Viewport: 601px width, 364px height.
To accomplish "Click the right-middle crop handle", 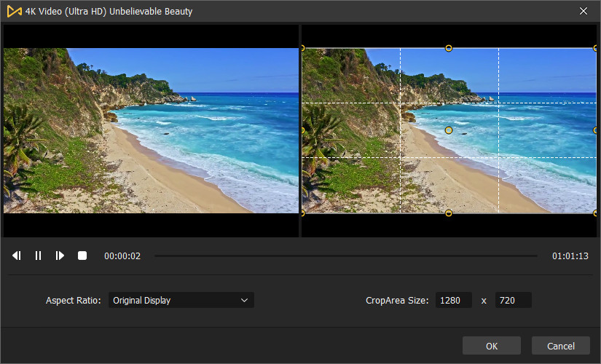I will pyautogui.click(x=595, y=130).
